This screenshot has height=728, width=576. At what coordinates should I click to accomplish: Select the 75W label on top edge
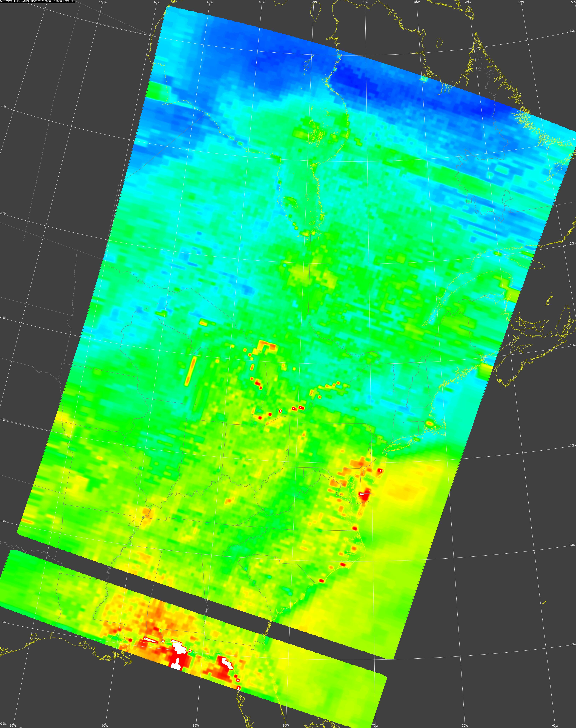click(365, 2)
